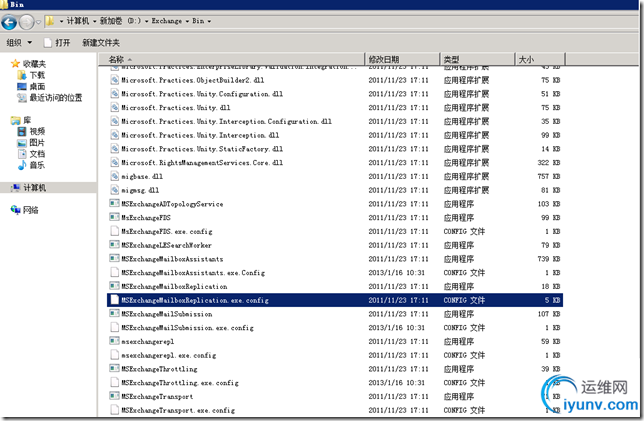Viewport: 644px width, 421px height.
Task: Open the 文档 library
Action: click(37, 154)
